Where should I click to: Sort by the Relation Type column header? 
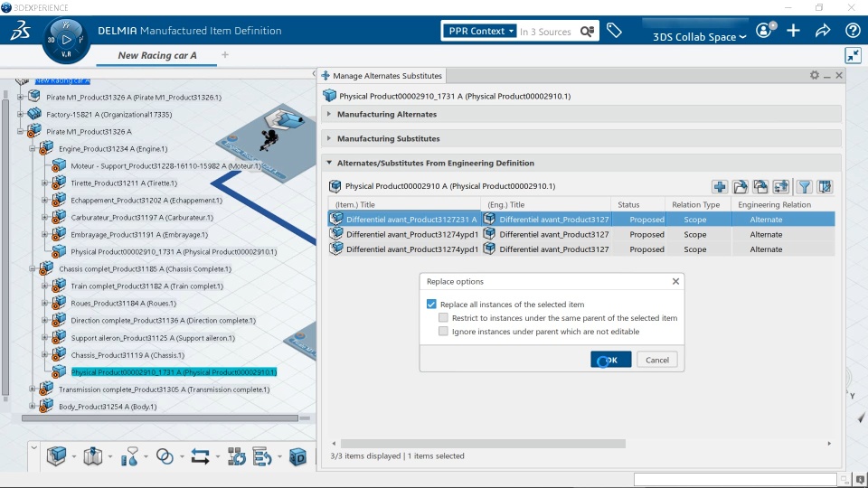[696, 205]
